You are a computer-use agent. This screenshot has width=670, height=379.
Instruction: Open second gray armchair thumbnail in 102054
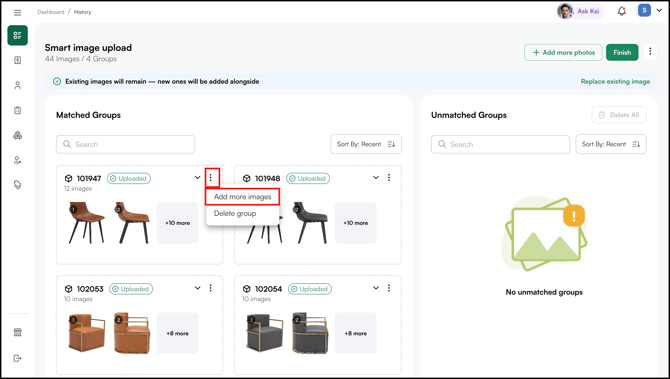pyautogui.click(x=311, y=333)
